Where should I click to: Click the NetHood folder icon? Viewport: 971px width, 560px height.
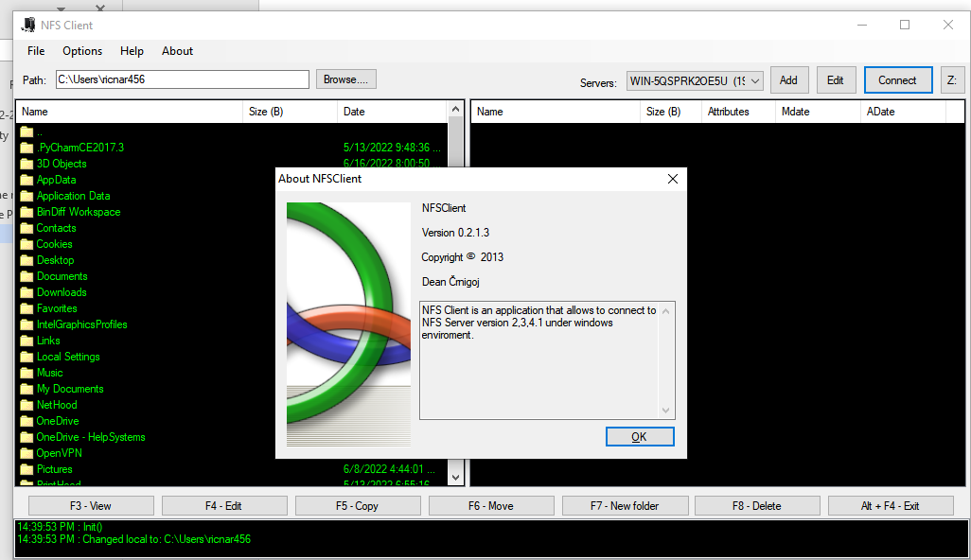26,405
